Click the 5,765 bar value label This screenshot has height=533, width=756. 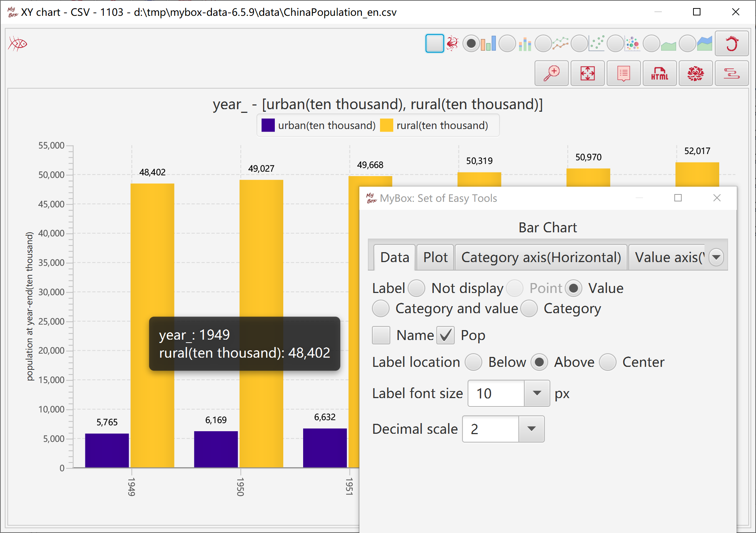click(x=107, y=422)
